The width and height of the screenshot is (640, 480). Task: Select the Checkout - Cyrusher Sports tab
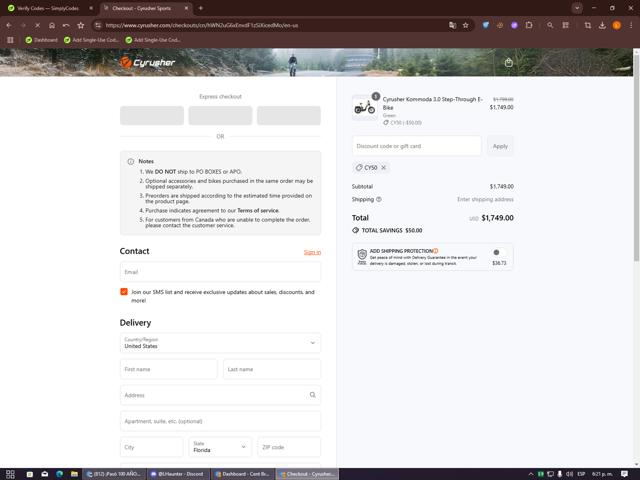142,8
